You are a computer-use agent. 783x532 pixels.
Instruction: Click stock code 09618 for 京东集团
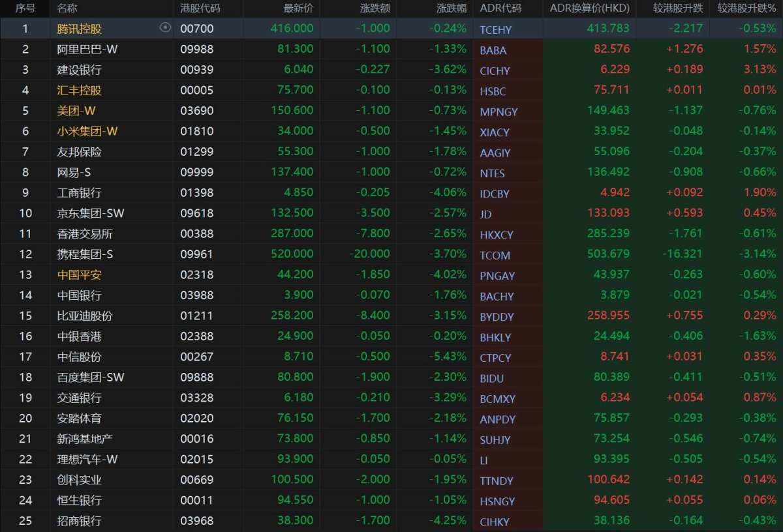point(196,213)
